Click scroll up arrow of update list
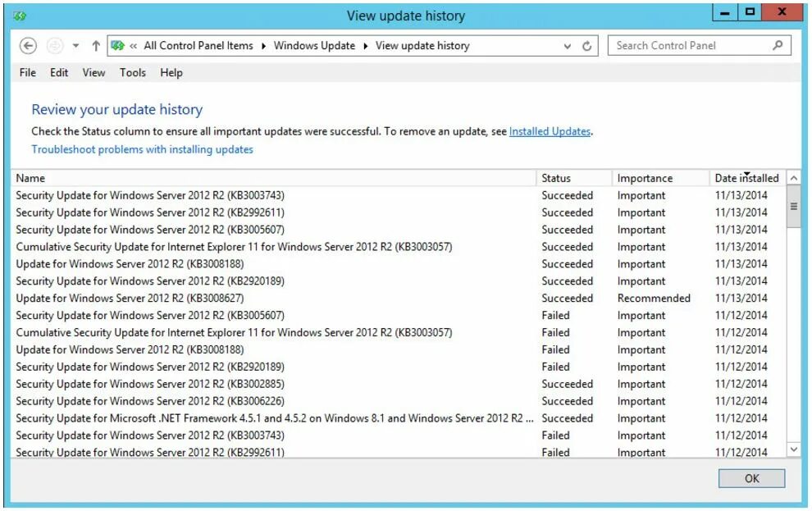This screenshot has height=511, width=812. 793,178
